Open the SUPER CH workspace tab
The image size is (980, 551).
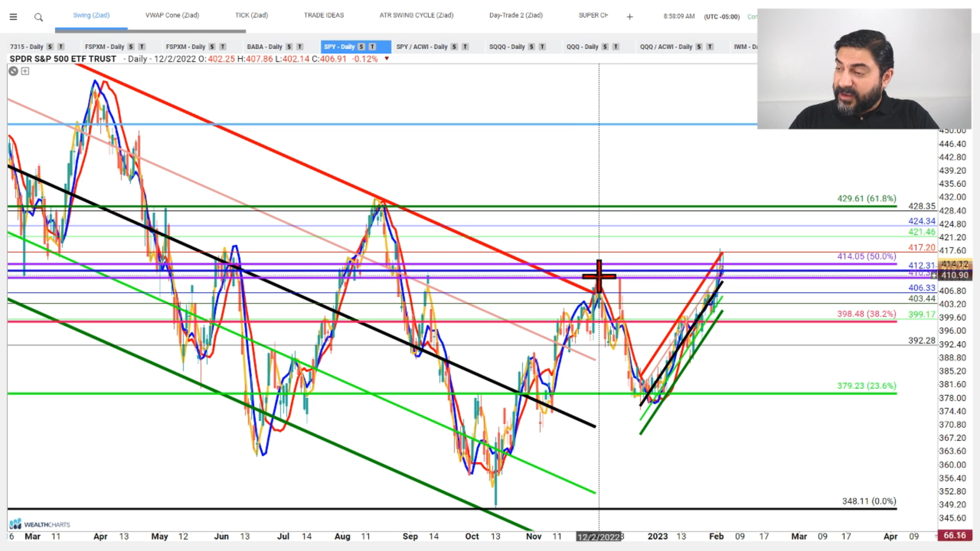(x=593, y=15)
